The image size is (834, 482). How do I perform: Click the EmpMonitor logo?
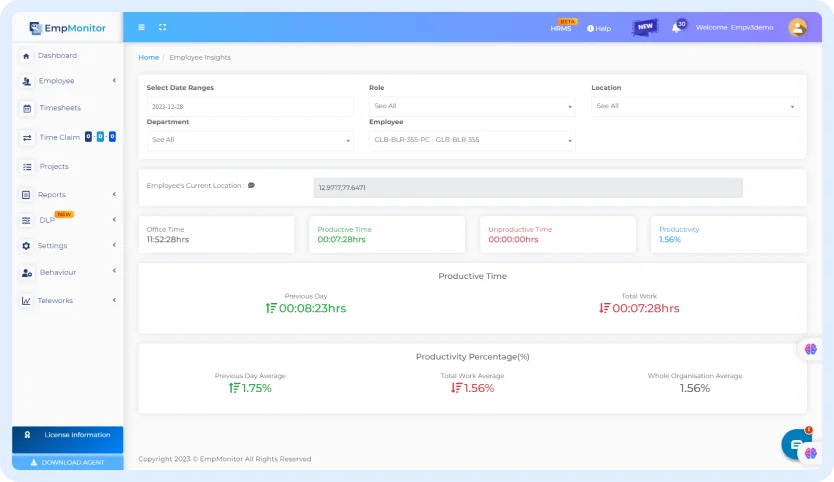[x=67, y=28]
